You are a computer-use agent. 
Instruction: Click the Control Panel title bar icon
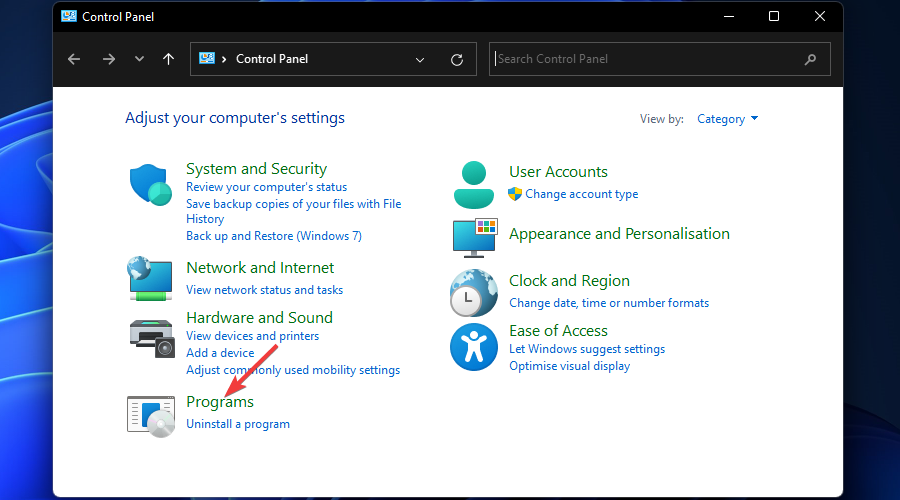pyautogui.click(x=69, y=16)
